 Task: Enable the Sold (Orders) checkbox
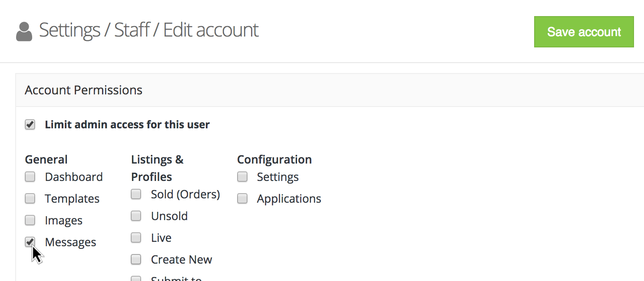click(x=136, y=194)
